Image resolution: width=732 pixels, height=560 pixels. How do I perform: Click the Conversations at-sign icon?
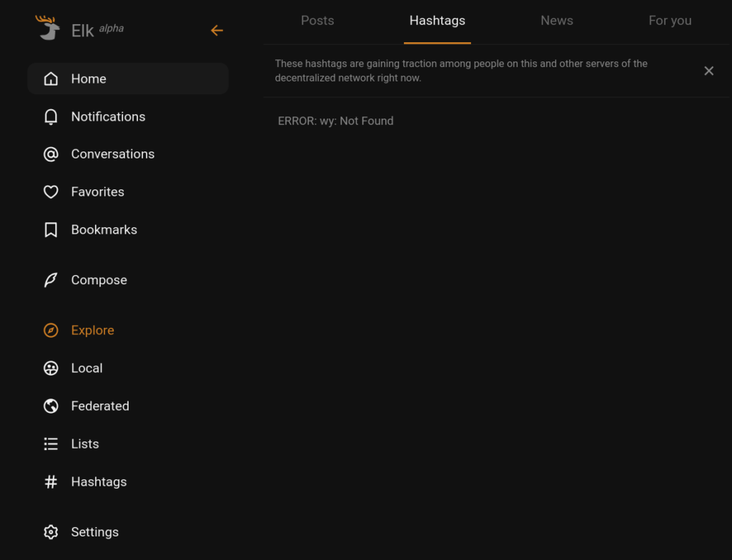point(51,154)
